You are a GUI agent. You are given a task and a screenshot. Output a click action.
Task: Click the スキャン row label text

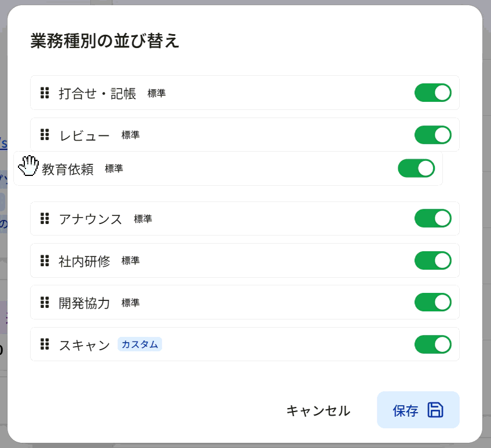click(x=85, y=345)
